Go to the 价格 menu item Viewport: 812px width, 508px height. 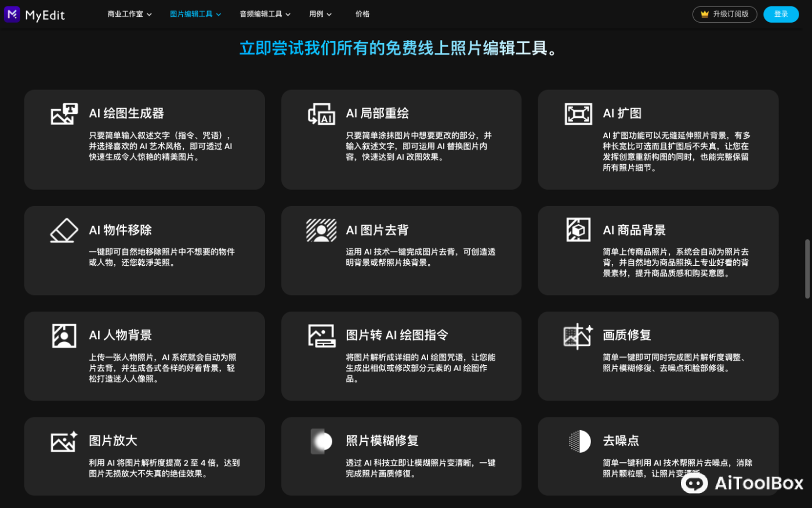[362, 14]
